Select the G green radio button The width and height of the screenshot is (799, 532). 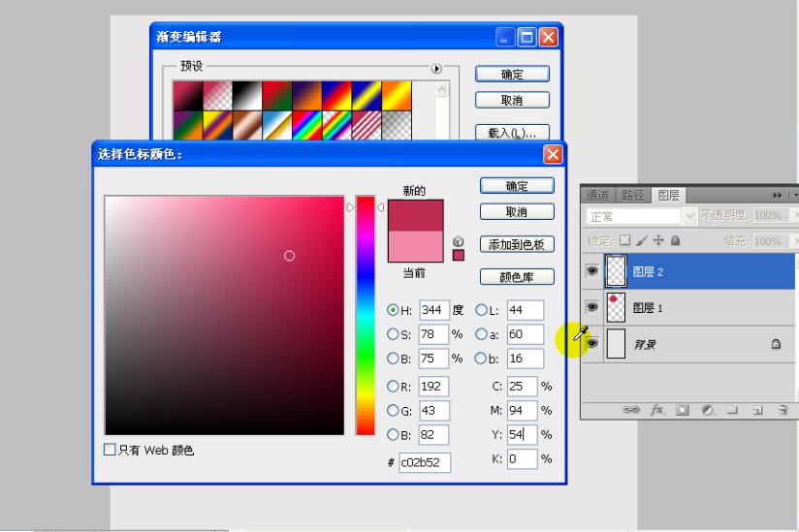pyautogui.click(x=393, y=410)
